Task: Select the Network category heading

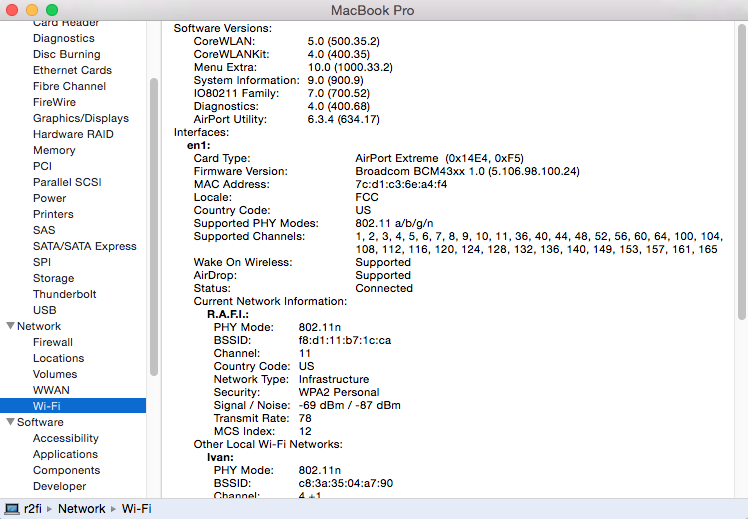Action: pyautogui.click(x=39, y=326)
